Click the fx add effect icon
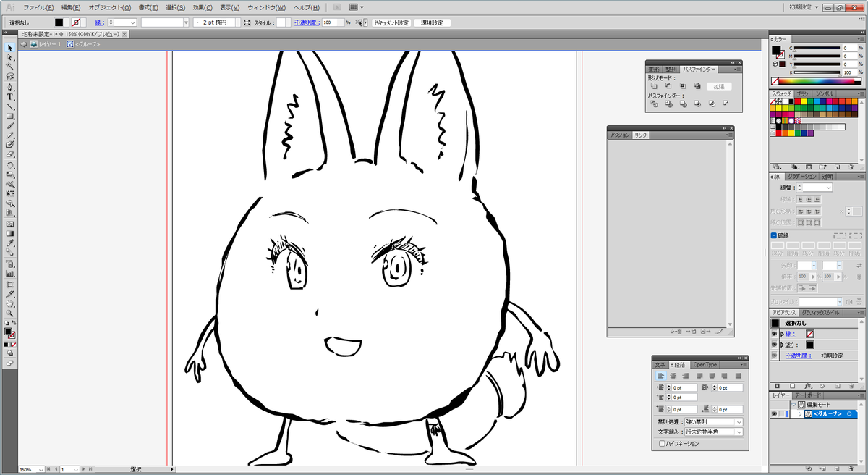This screenshot has height=475, width=868. coord(808,386)
